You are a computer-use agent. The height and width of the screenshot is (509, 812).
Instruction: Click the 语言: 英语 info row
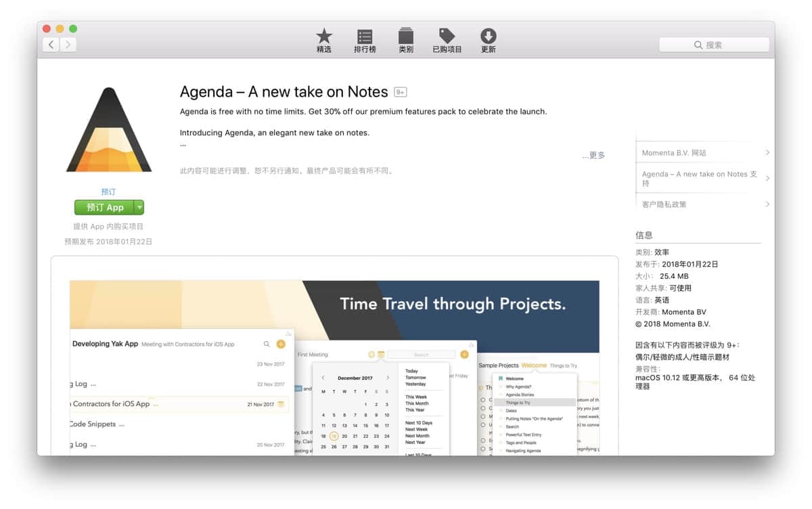652,300
